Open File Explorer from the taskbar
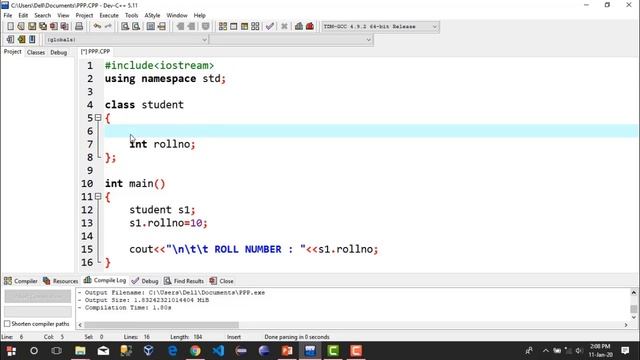This screenshot has height=360, width=640. (80, 351)
